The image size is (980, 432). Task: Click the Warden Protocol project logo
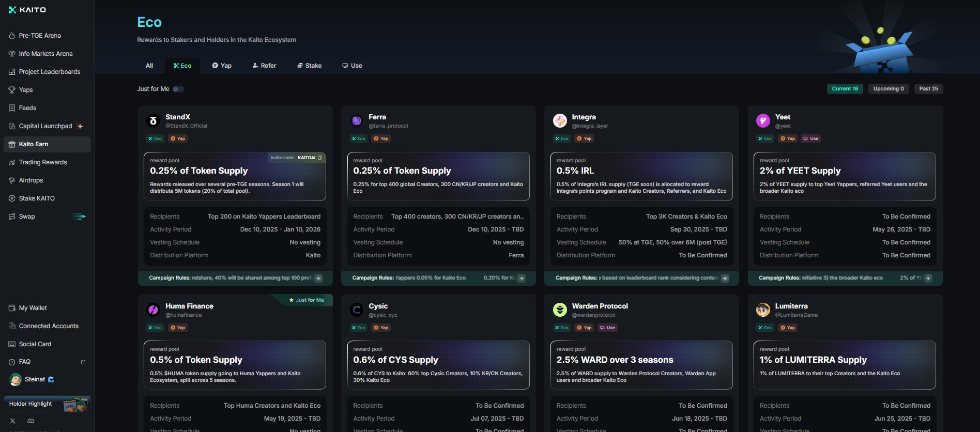pyautogui.click(x=560, y=310)
